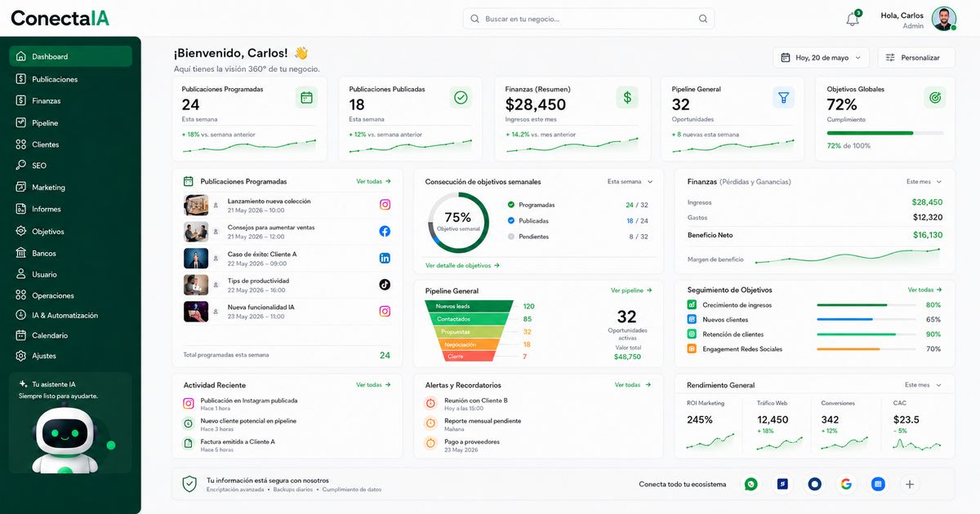Click the checkmark icon on Publicaciones Publicadas card
This screenshot has height=514, width=980.
point(461,98)
